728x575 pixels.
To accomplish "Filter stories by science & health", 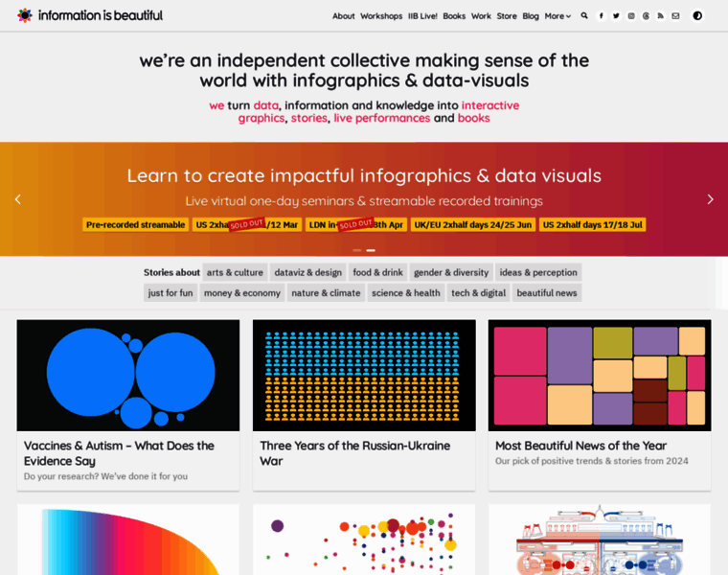I will click(406, 293).
